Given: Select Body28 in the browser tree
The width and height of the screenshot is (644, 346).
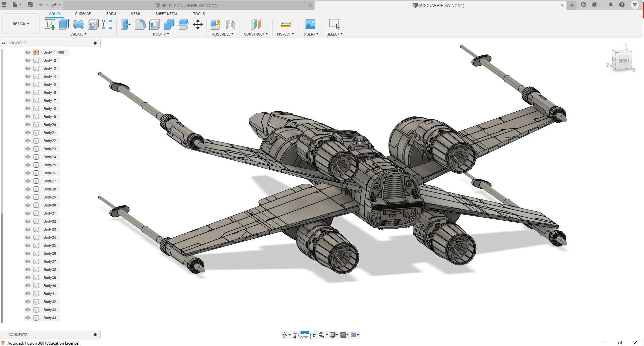Looking at the screenshot, I should pyautogui.click(x=50, y=189).
